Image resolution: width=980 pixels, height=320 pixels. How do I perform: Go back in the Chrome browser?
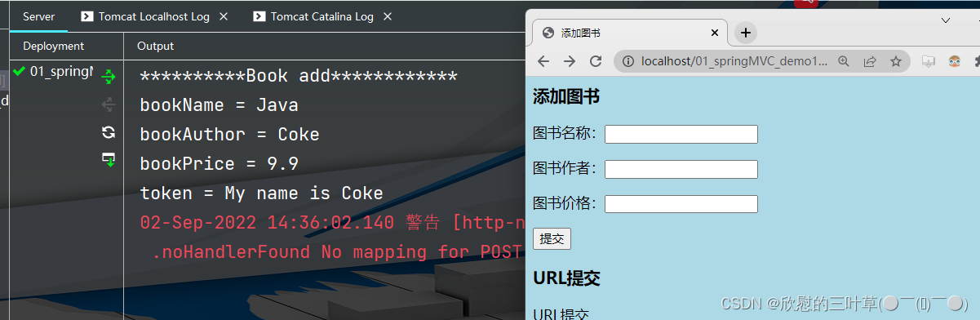tap(543, 61)
